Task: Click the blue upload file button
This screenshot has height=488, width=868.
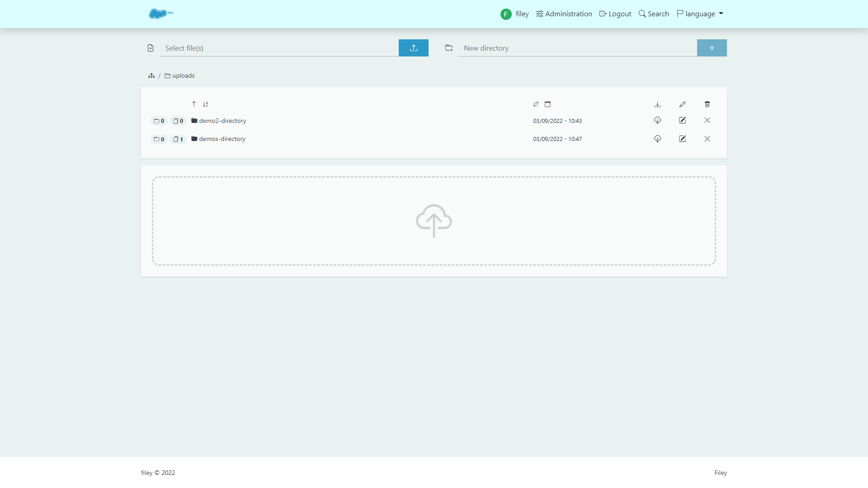Action: 413,48
